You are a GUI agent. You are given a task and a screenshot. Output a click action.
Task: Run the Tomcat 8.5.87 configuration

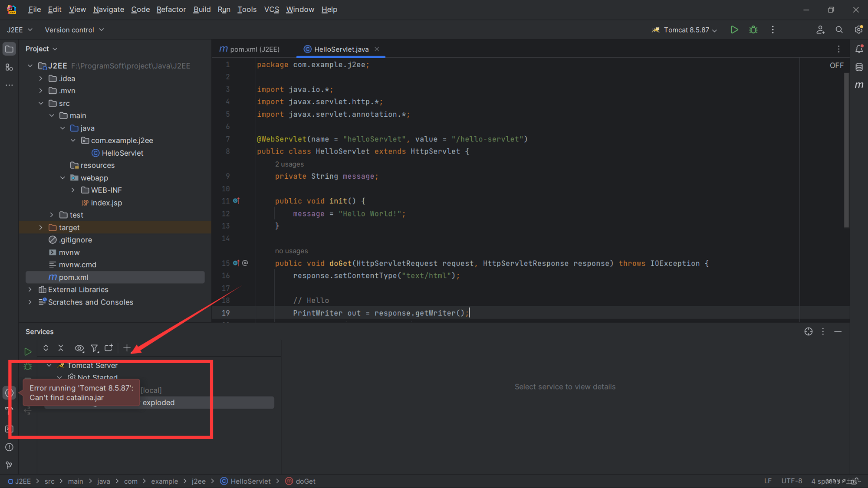734,30
